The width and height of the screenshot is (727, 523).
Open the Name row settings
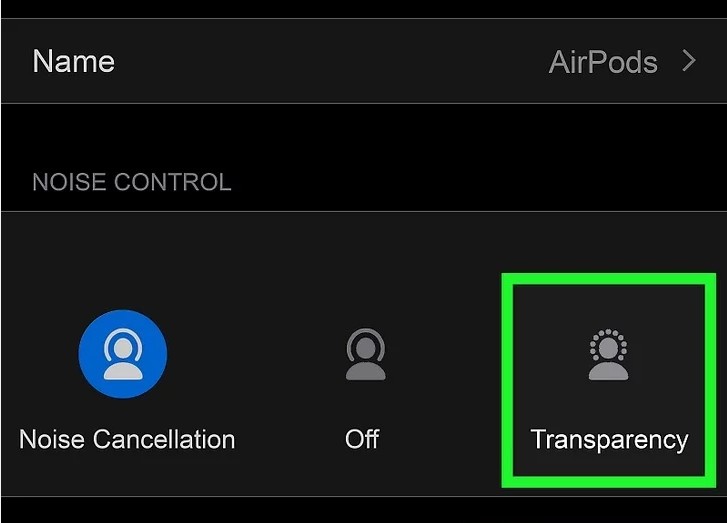[x=364, y=61]
